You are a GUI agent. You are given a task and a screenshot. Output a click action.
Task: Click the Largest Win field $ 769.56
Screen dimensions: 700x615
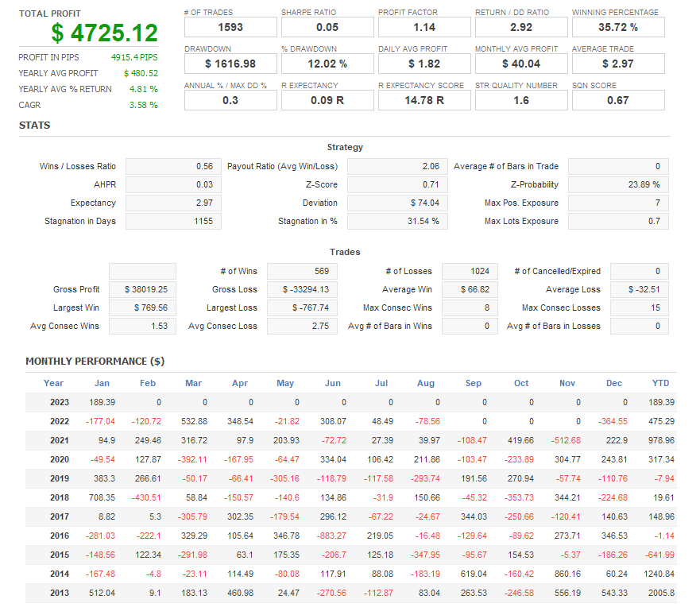coord(142,308)
